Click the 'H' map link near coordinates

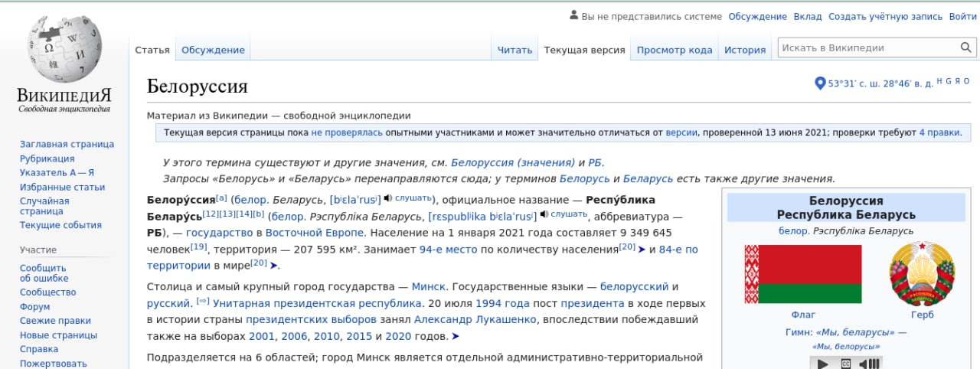pos(939,81)
